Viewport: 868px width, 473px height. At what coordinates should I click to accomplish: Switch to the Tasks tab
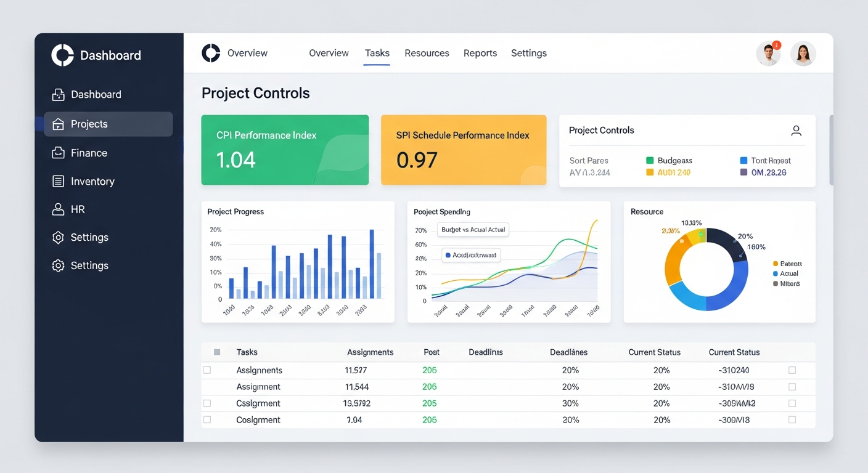click(377, 53)
